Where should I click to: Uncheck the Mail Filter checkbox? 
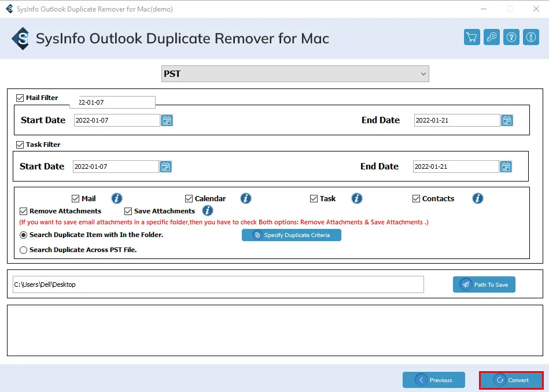(x=20, y=98)
